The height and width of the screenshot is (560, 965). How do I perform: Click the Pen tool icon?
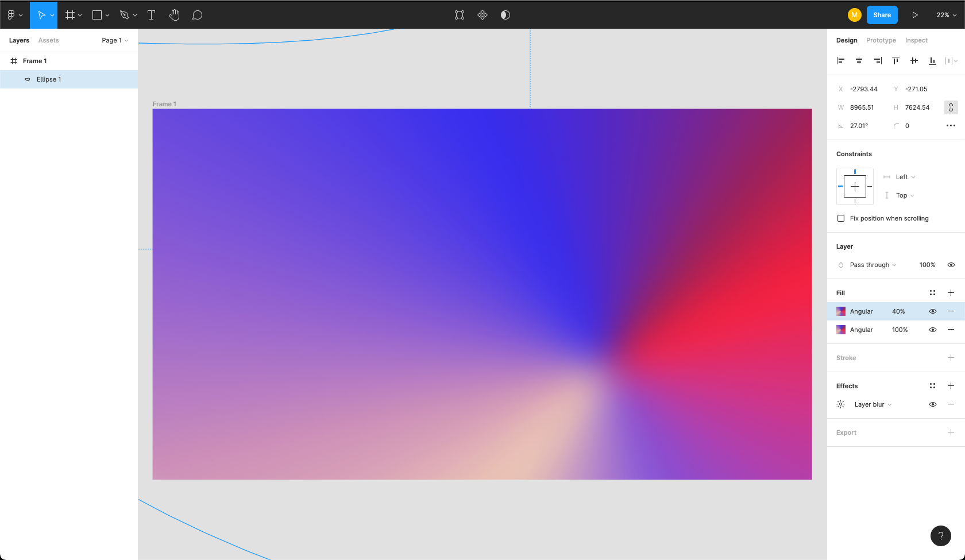[124, 15]
